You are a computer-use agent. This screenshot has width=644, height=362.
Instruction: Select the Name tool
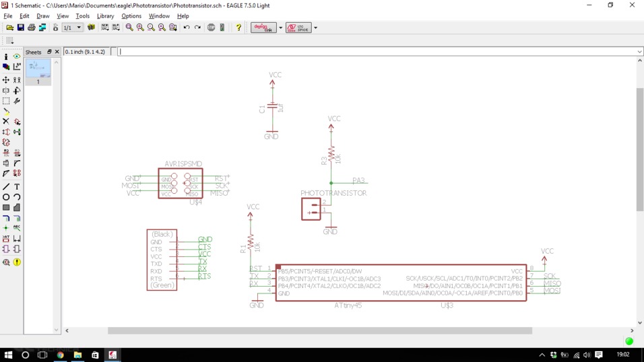pyautogui.click(x=6, y=153)
